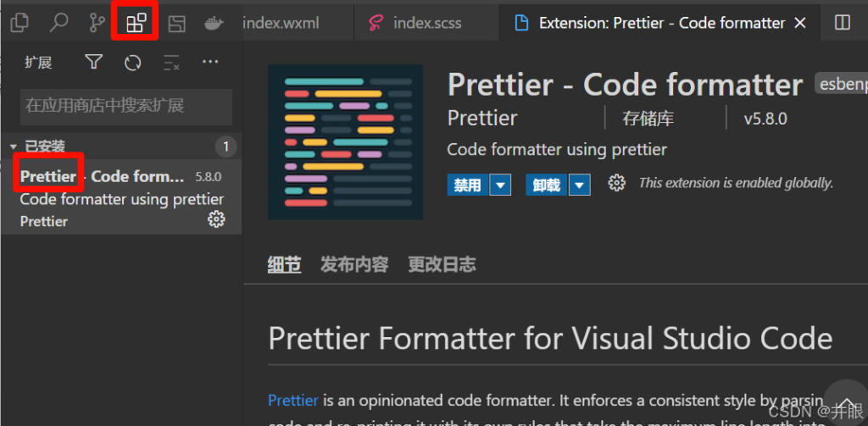The height and width of the screenshot is (426, 868).
Task: Open the Search magnifier in activity bar
Action: [x=58, y=23]
